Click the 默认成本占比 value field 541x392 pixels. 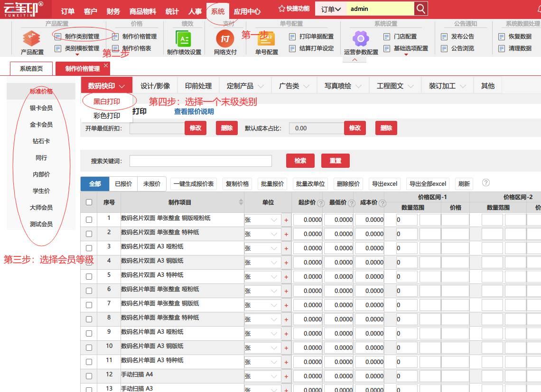(317, 128)
